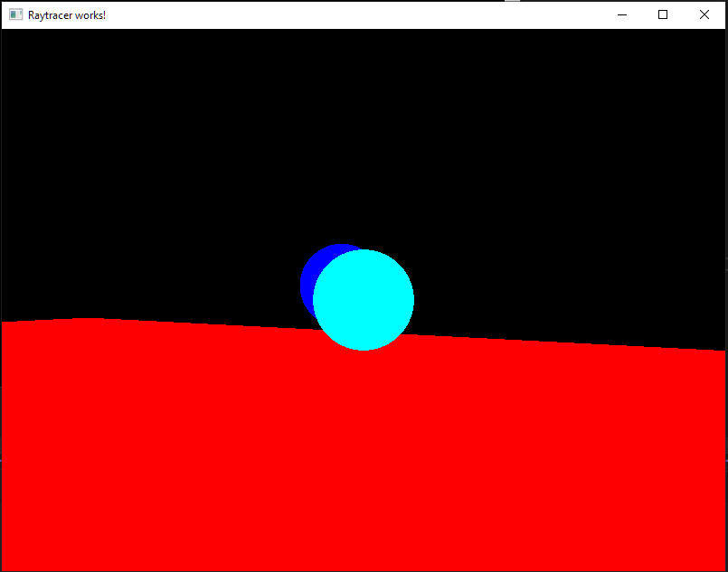
Task: Minimize the Raytracer works! window
Action: coord(622,15)
